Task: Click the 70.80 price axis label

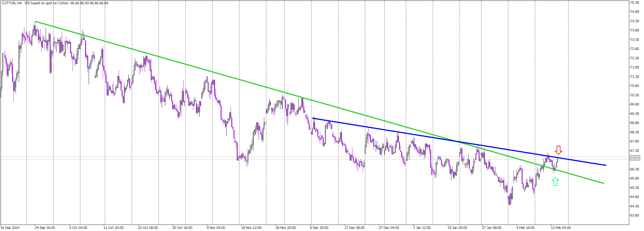Action: click(635, 86)
